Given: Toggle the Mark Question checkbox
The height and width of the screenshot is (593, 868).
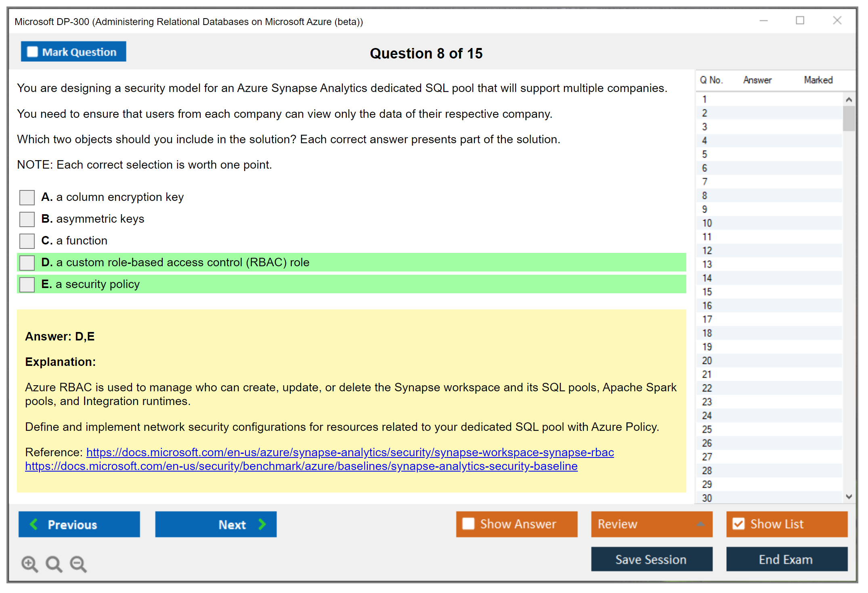Looking at the screenshot, I should pyautogui.click(x=32, y=52).
